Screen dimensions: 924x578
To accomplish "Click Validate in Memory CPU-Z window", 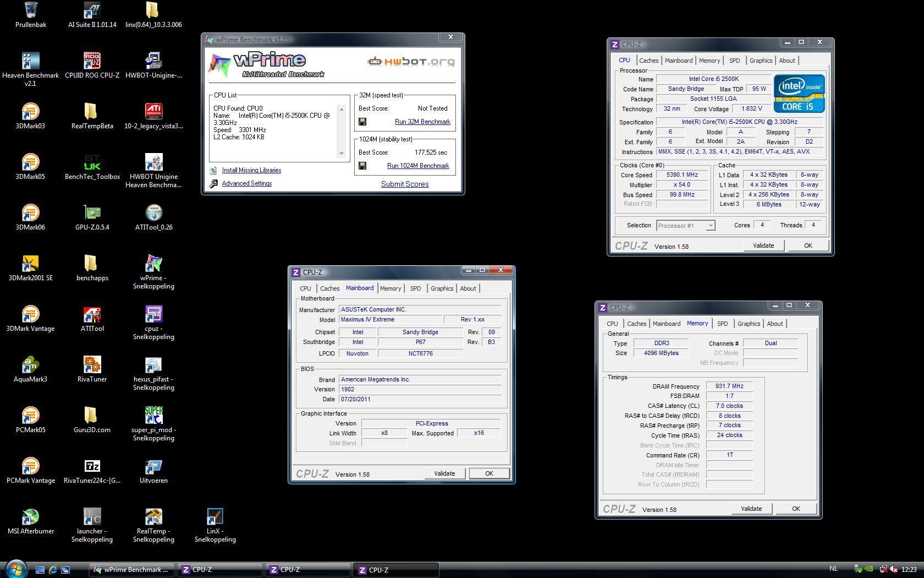I will pyautogui.click(x=751, y=509).
